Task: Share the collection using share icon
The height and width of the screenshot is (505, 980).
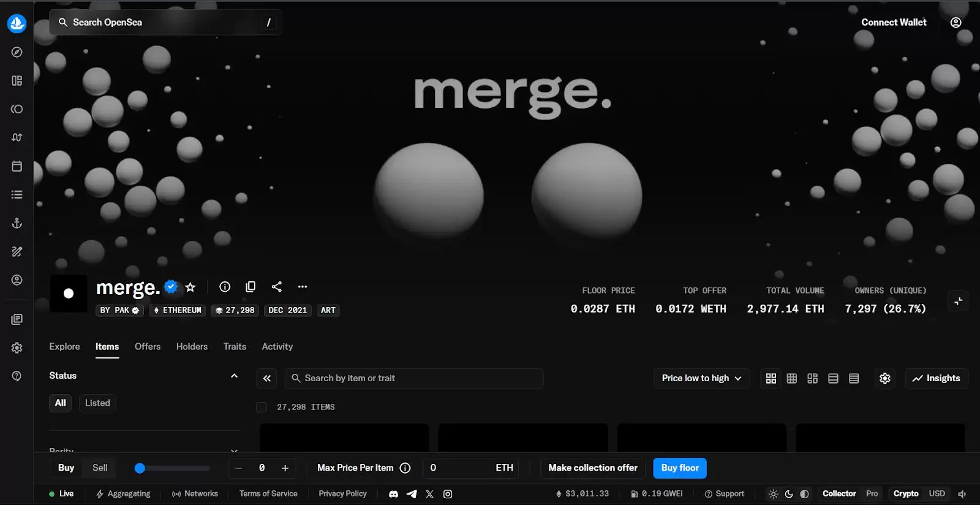Action: point(277,287)
